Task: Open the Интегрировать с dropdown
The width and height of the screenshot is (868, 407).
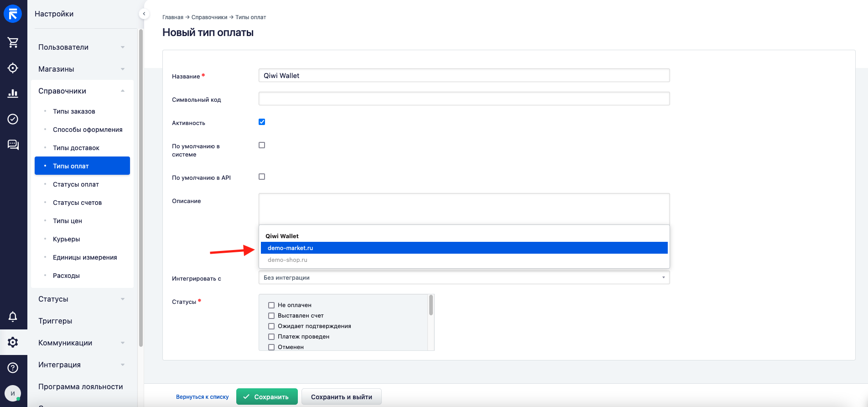Action: pos(464,277)
